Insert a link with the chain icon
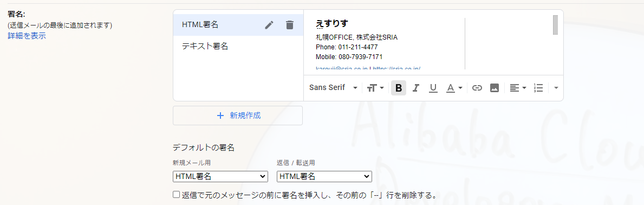Image resolution: width=644 pixels, height=205 pixels. point(477,88)
